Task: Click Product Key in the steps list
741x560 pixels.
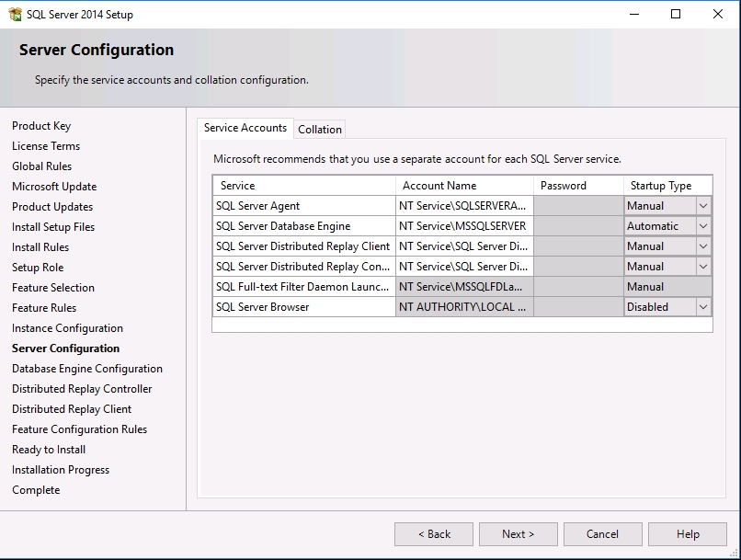Action: point(41,126)
